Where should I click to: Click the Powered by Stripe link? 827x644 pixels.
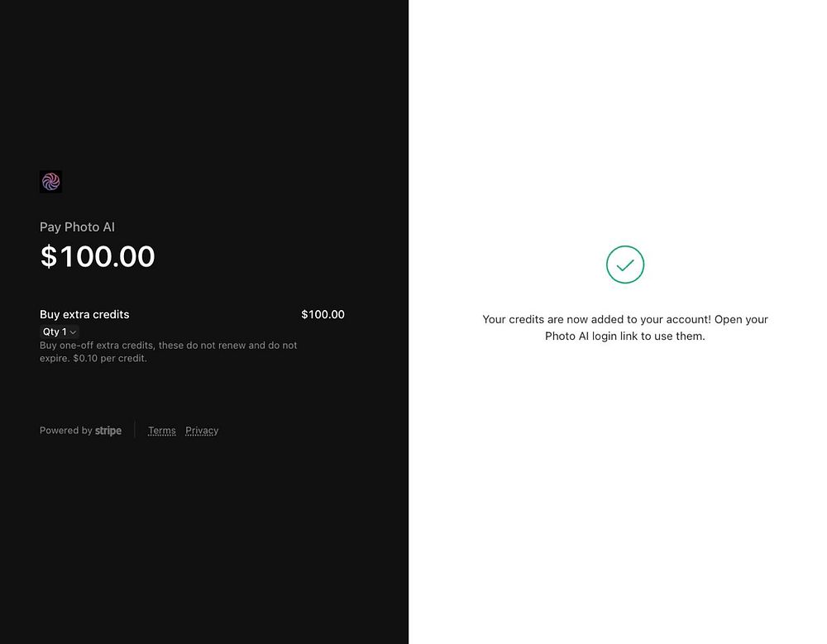coord(80,431)
